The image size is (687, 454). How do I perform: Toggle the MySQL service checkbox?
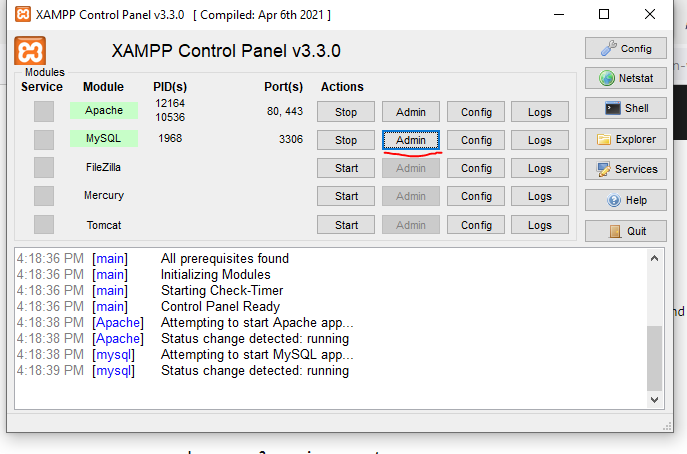pos(44,140)
